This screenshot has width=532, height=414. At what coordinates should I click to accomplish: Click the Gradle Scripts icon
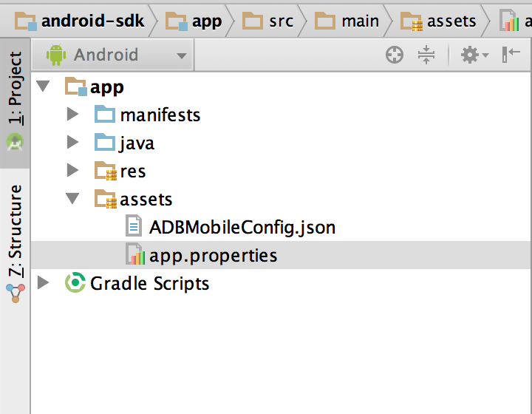pyautogui.click(x=75, y=282)
